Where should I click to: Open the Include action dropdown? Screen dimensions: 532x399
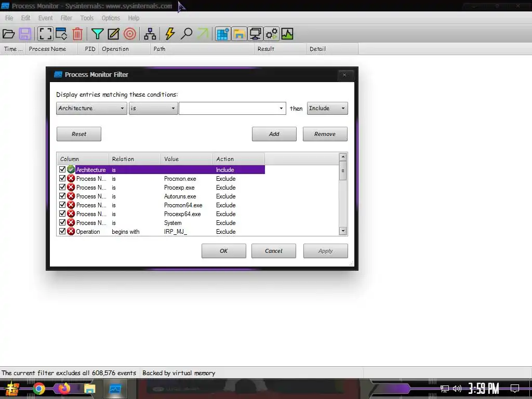(x=327, y=108)
